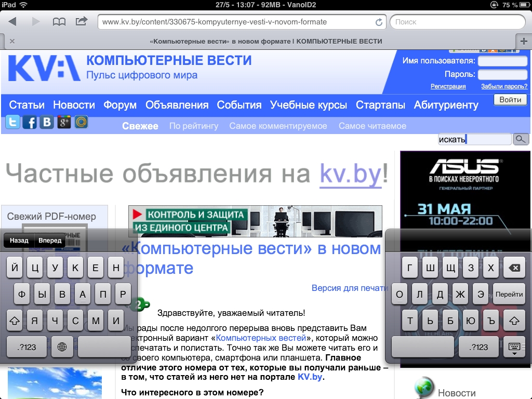Tap the Ъ key on keyboard

click(491, 321)
